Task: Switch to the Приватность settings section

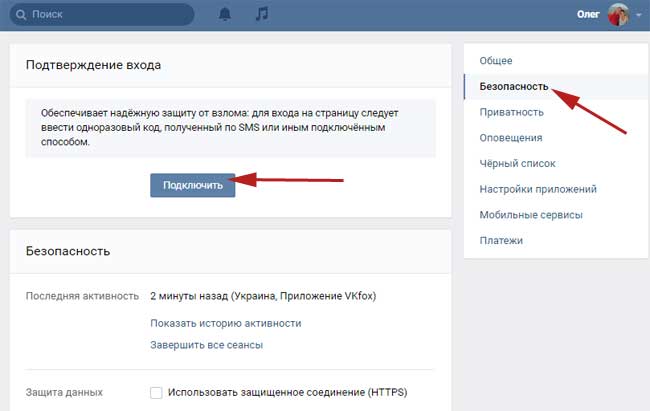Action: point(511,112)
